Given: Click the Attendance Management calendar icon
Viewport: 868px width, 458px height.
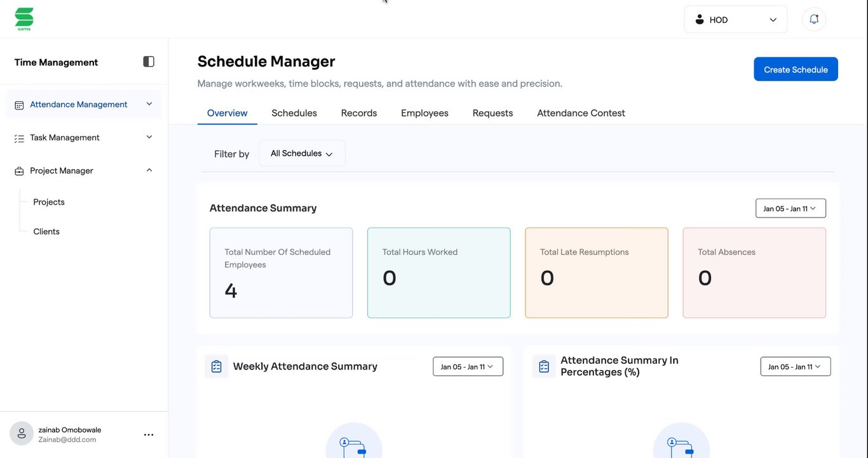Looking at the screenshot, I should click(19, 105).
